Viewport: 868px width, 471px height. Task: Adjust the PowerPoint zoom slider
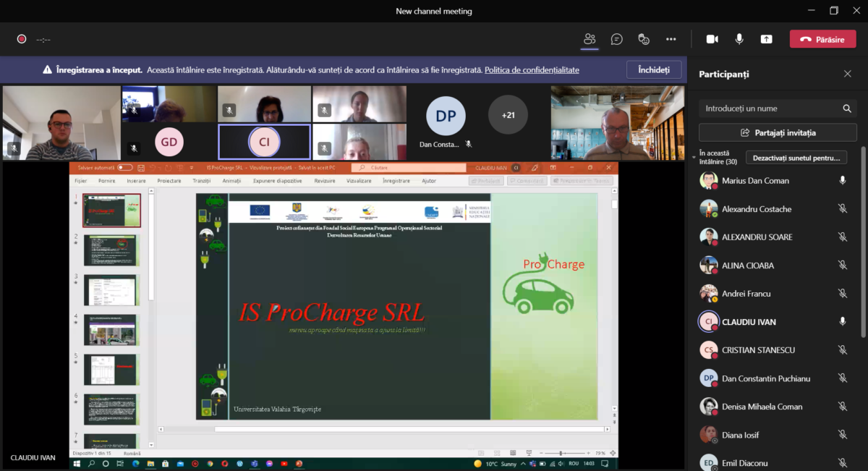click(562, 453)
